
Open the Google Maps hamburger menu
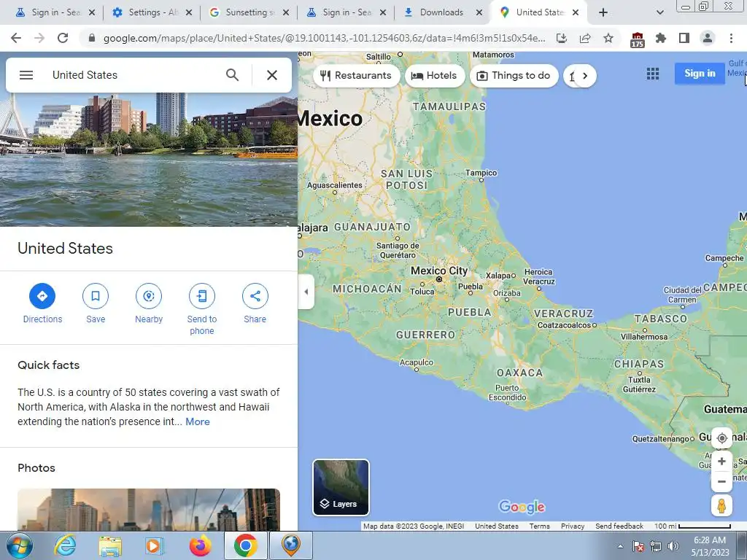point(26,75)
